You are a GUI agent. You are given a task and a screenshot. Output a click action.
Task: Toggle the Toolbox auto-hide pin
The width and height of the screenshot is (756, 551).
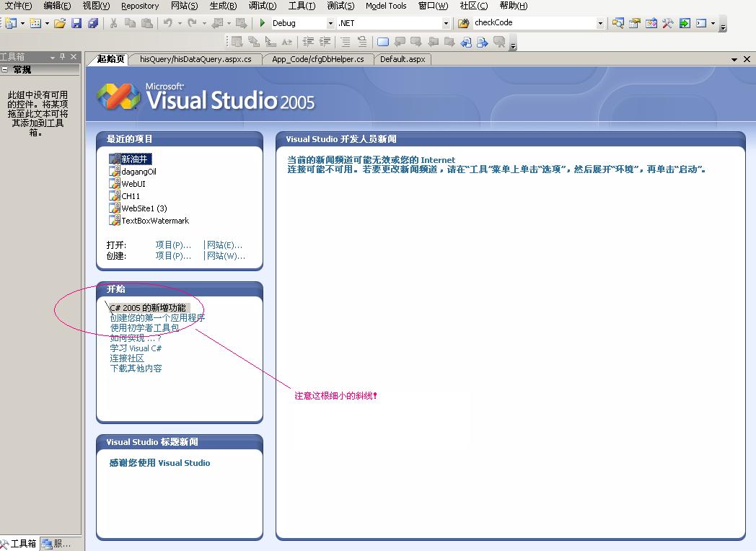pyautogui.click(x=62, y=57)
